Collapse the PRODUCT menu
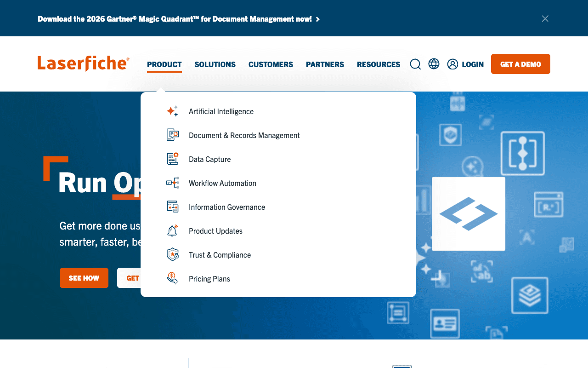This screenshot has height=368, width=588. pyautogui.click(x=164, y=64)
